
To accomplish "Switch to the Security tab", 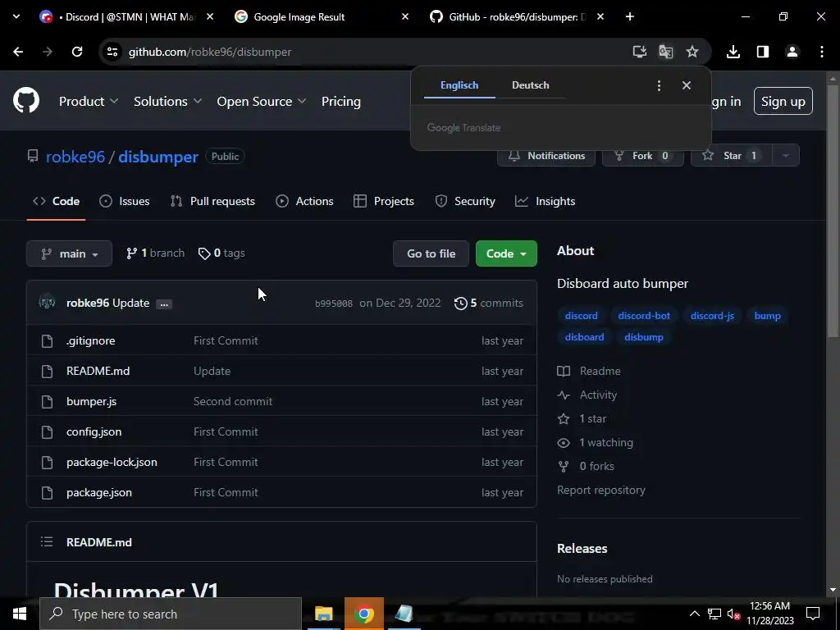I will tap(464, 202).
